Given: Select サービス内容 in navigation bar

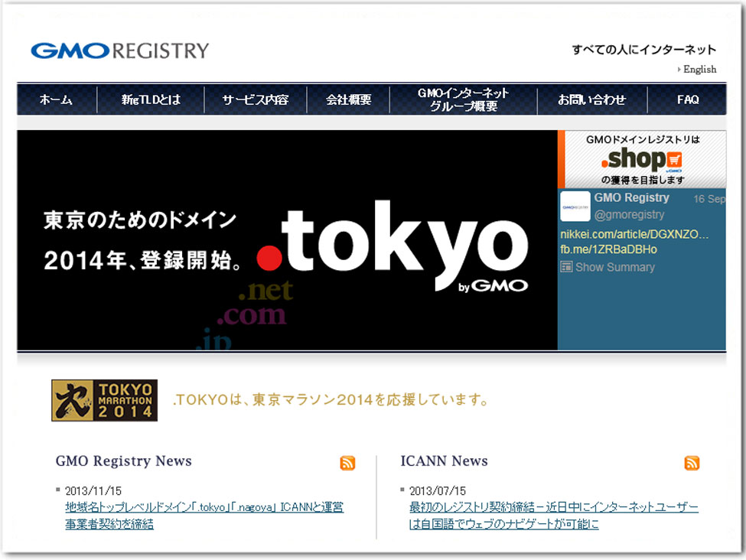Looking at the screenshot, I should click(256, 99).
